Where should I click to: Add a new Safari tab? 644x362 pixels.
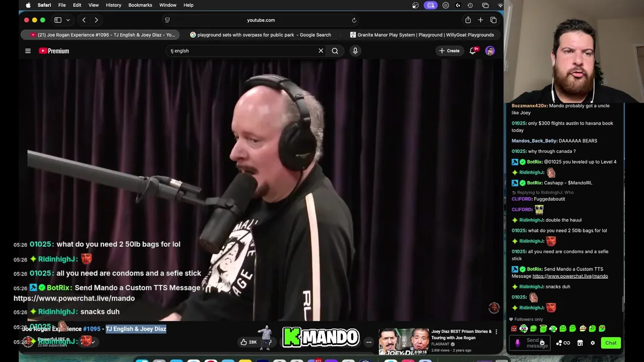[480, 20]
